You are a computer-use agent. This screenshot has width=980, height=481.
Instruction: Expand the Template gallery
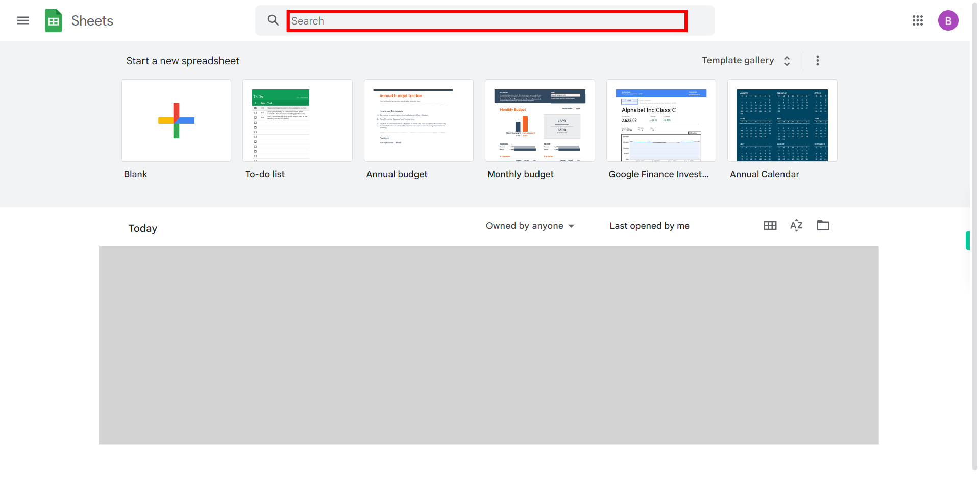click(x=746, y=61)
